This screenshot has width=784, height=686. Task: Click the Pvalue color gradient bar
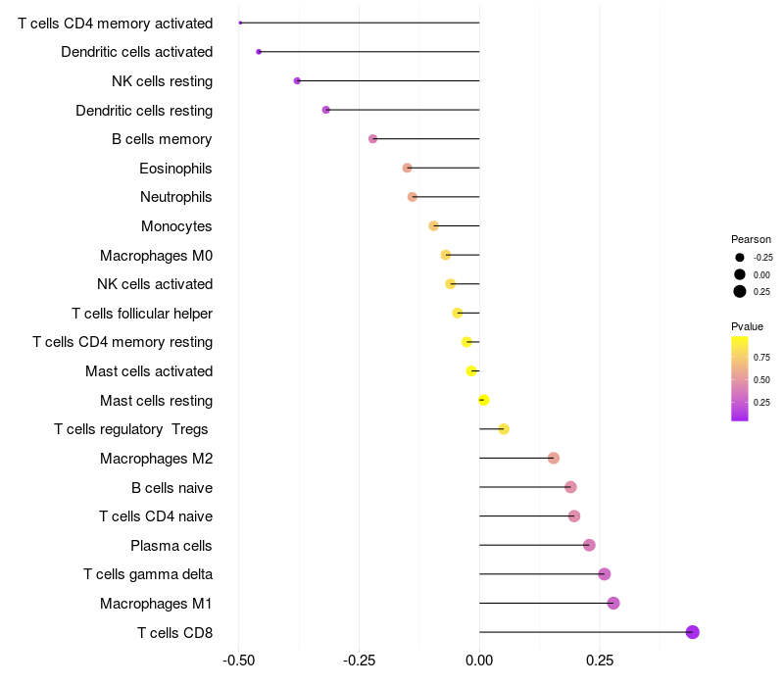tap(740, 378)
